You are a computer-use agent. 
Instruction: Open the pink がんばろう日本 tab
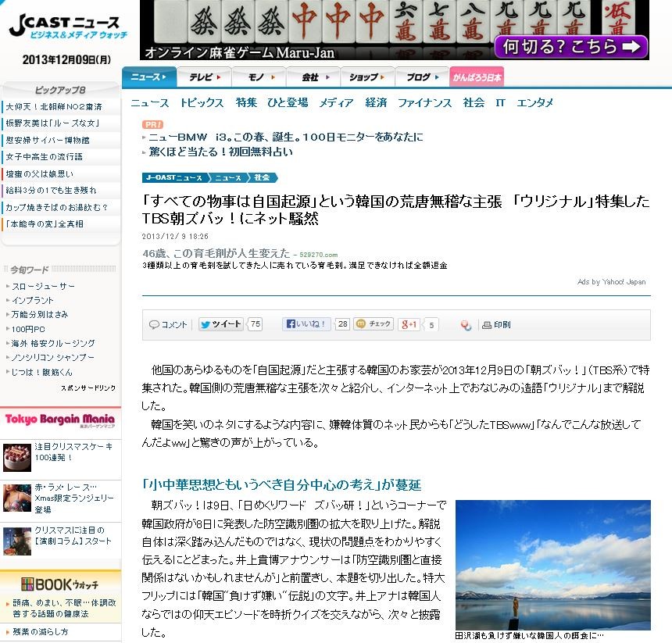coord(477,77)
